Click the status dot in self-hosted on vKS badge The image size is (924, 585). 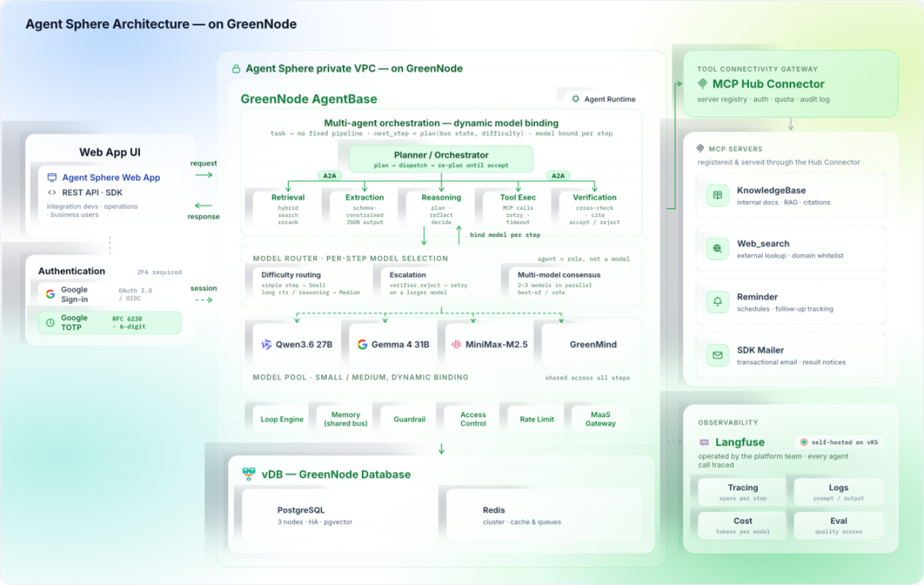click(804, 442)
